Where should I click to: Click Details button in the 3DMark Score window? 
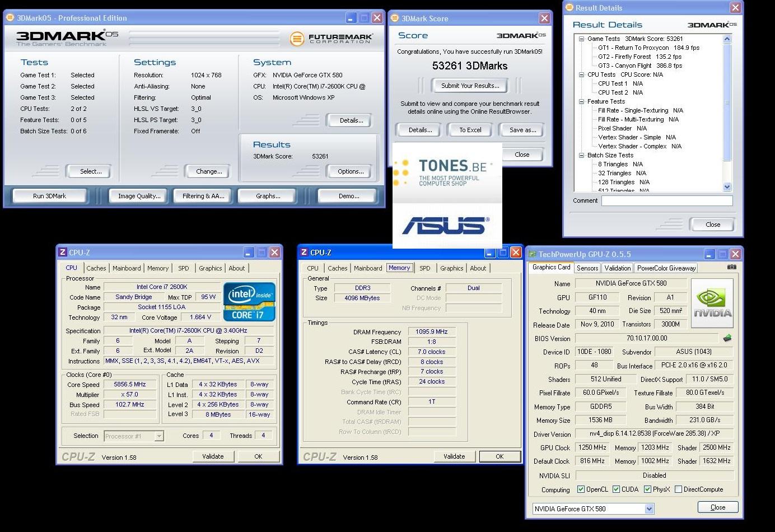pos(420,130)
